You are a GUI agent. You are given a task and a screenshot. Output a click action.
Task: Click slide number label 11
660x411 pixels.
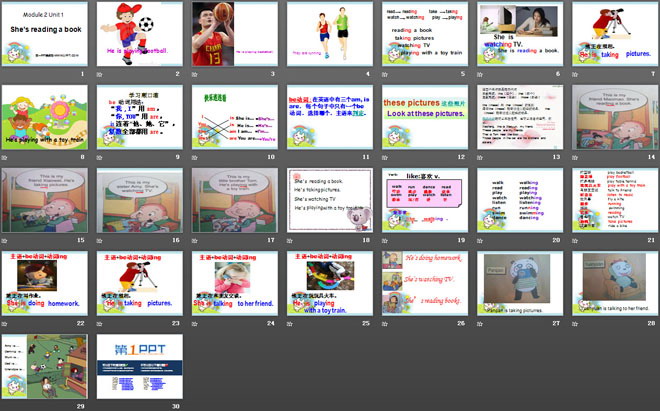[x=366, y=157]
